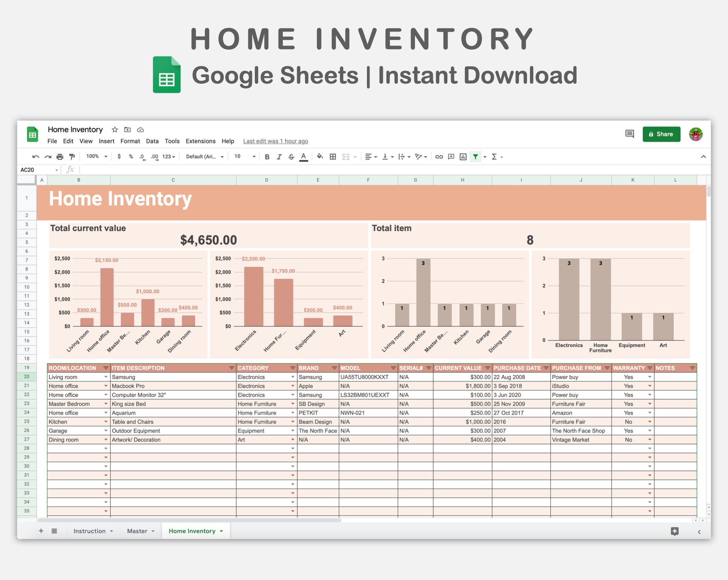The image size is (728, 580).
Task: Switch to the Instruction sheet tab
Action: click(93, 531)
